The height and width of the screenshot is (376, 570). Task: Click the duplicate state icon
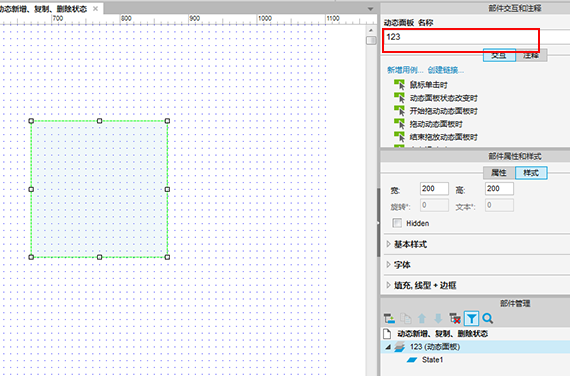tap(406, 319)
